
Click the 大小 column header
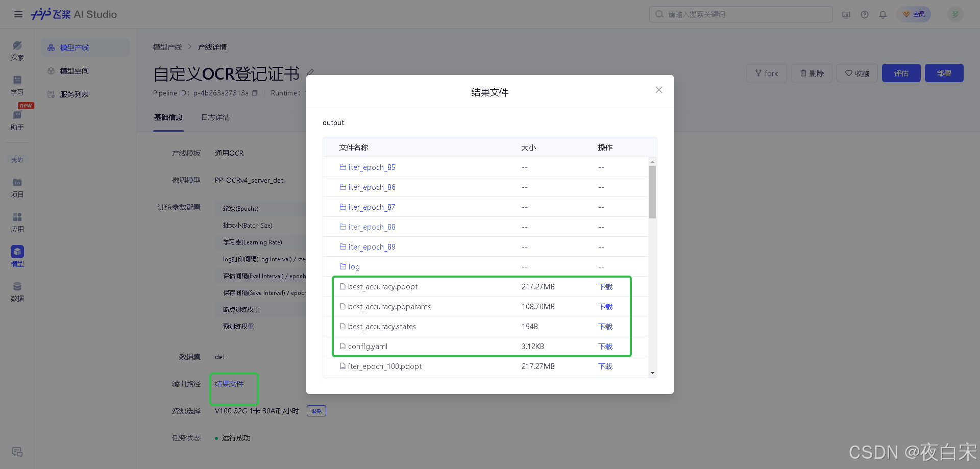[x=528, y=147]
